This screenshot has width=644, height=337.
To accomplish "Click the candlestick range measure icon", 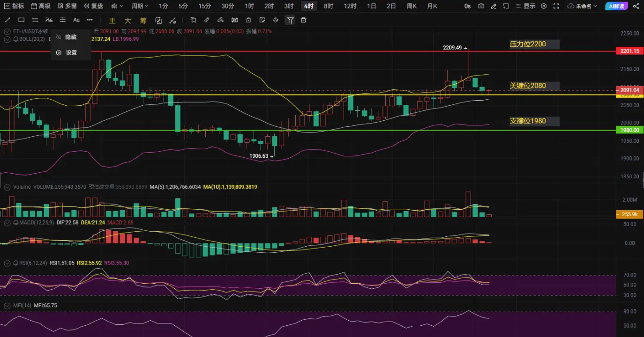I will tap(234, 20).
